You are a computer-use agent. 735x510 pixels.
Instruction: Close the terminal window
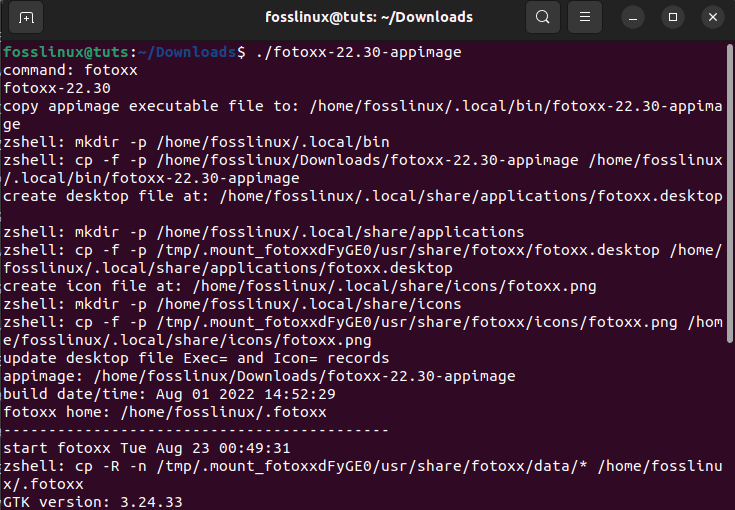click(710, 17)
